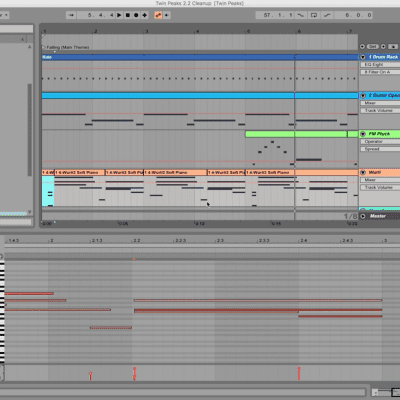Toggle the Punch-Out switch icon
This screenshot has height=400, width=400.
[x=327, y=15]
